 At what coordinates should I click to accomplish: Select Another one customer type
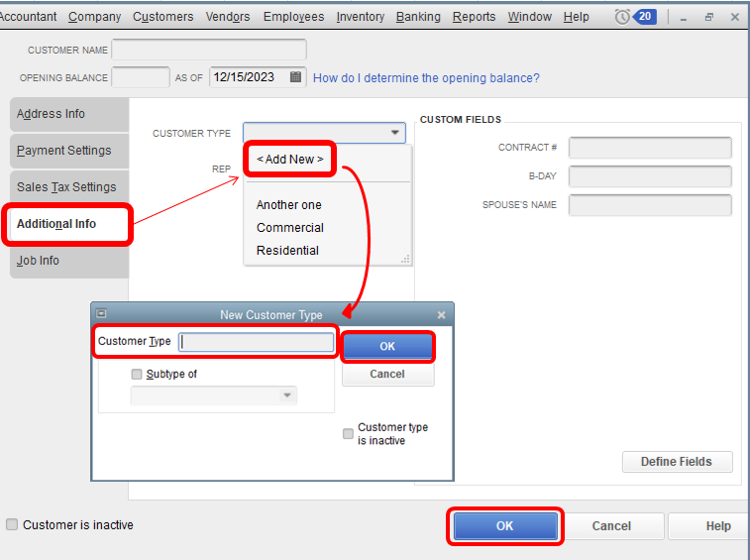tap(289, 205)
